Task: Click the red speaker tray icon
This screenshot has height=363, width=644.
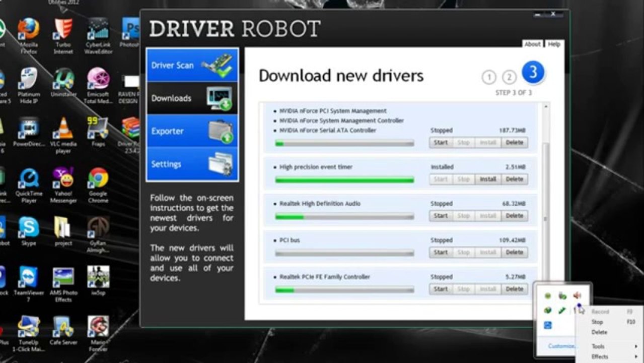Action: [577, 295]
